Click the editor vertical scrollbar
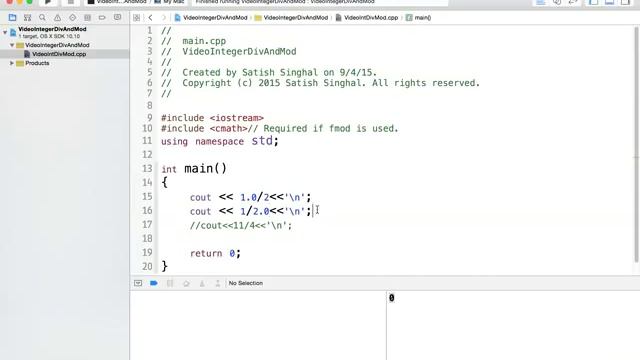Viewport: 640px width, 360px height. tap(636, 145)
